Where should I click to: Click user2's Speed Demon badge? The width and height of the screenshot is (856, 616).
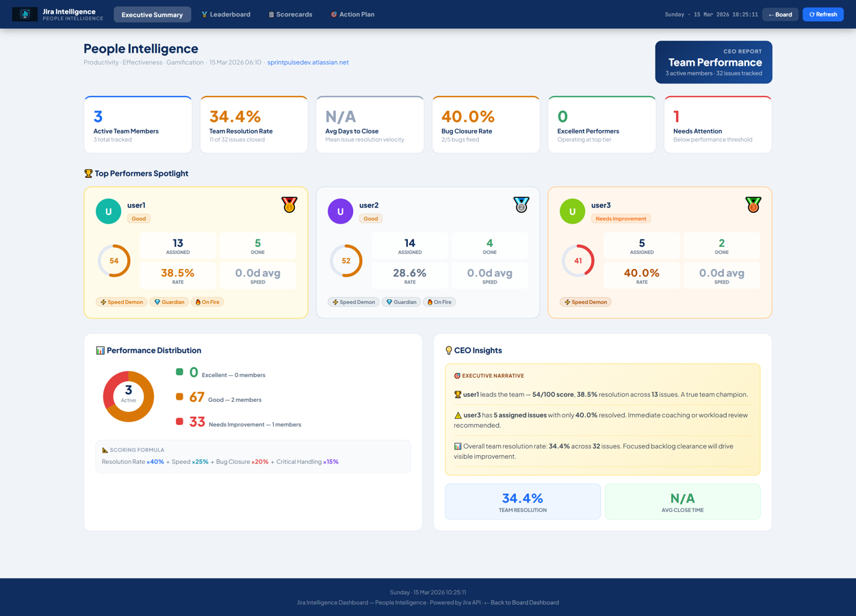click(354, 302)
